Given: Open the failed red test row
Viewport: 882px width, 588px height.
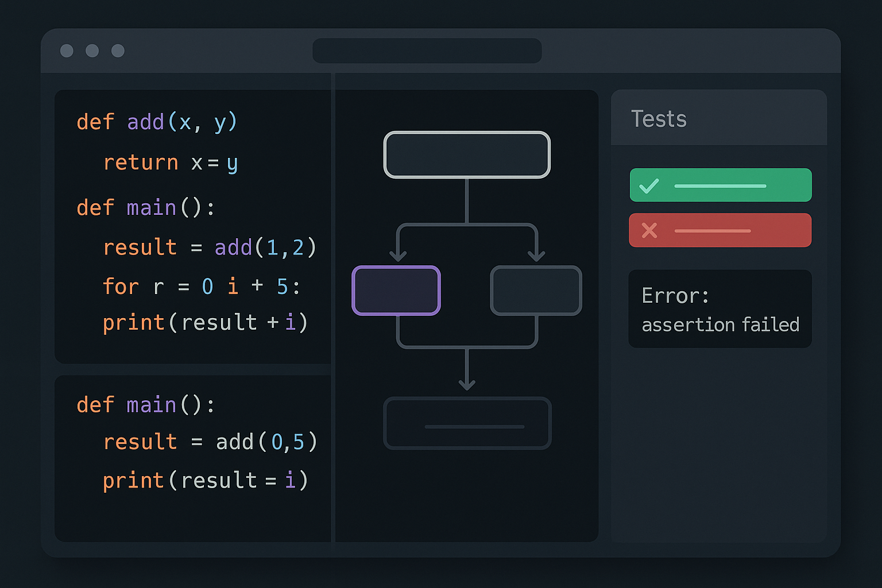Looking at the screenshot, I should coord(721,230).
